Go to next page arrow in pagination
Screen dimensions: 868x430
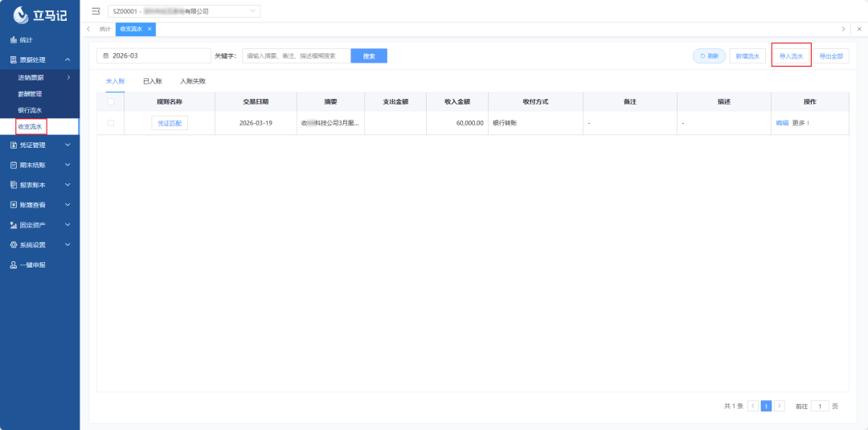click(x=780, y=406)
